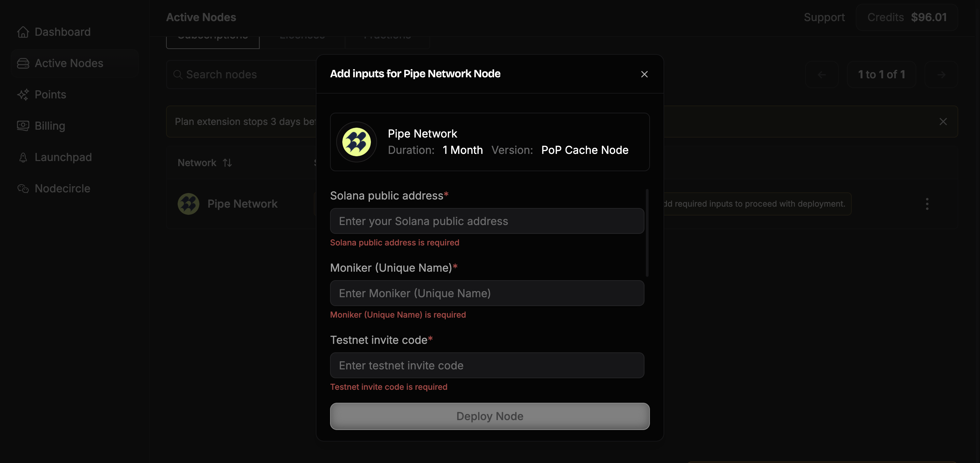Viewport: 980px width, 463px height.
Task: Click the PoP Cache Node version value
Action: pos(585,150)
